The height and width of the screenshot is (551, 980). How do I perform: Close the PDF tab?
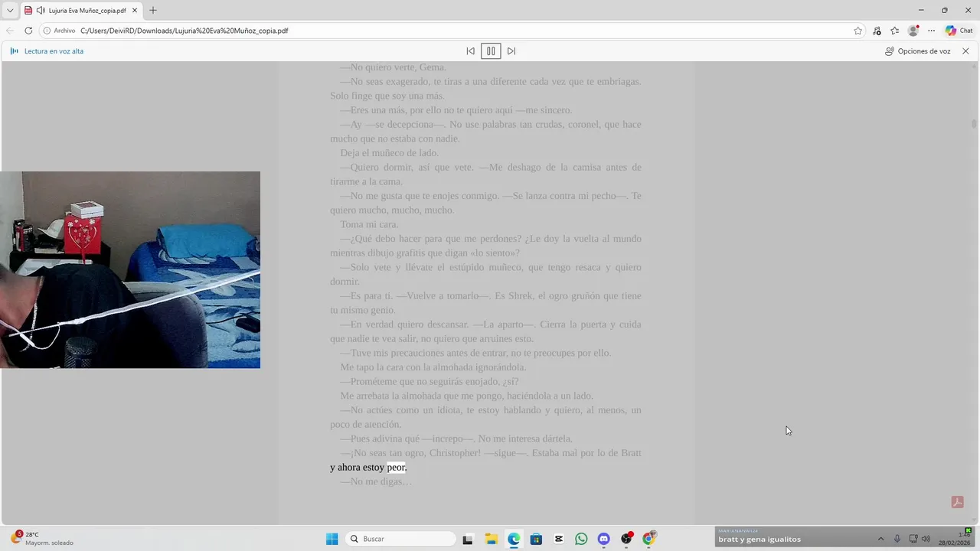coord(134,11)
